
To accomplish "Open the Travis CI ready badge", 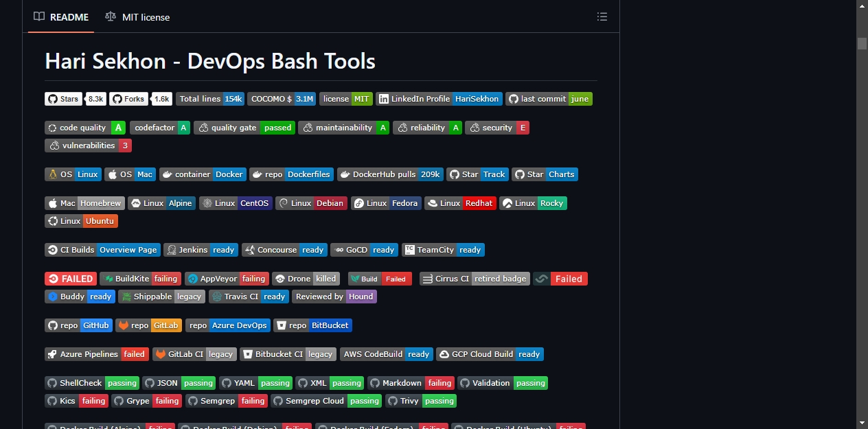I will [249, 297].
